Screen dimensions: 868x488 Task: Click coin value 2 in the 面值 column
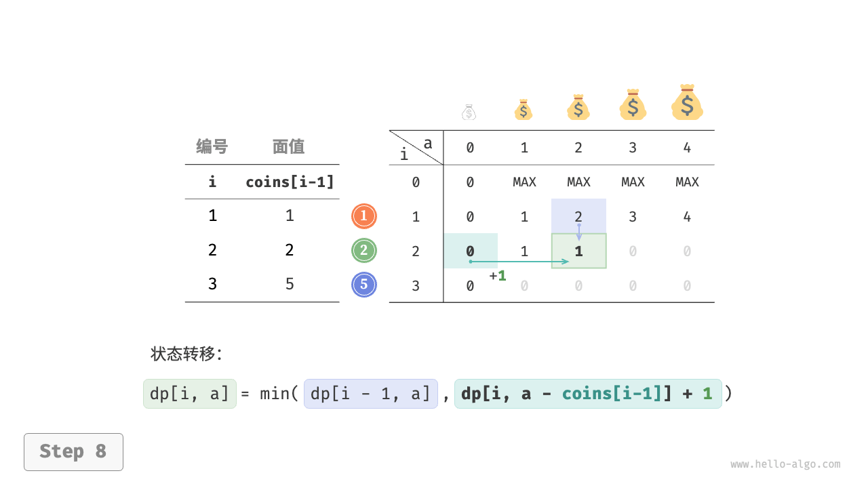click(x=290, y=250)
